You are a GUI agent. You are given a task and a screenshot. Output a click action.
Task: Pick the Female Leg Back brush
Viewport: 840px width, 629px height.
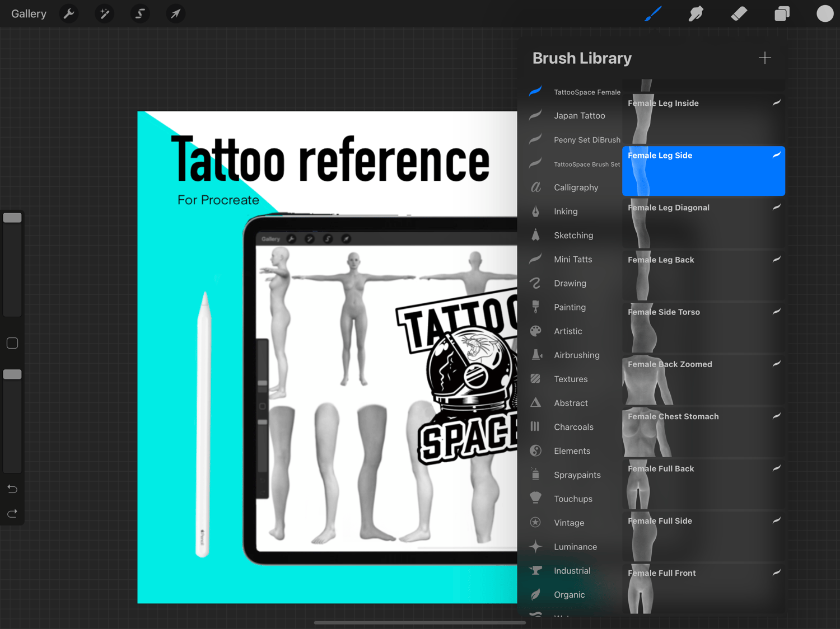[x=703, y=275]
